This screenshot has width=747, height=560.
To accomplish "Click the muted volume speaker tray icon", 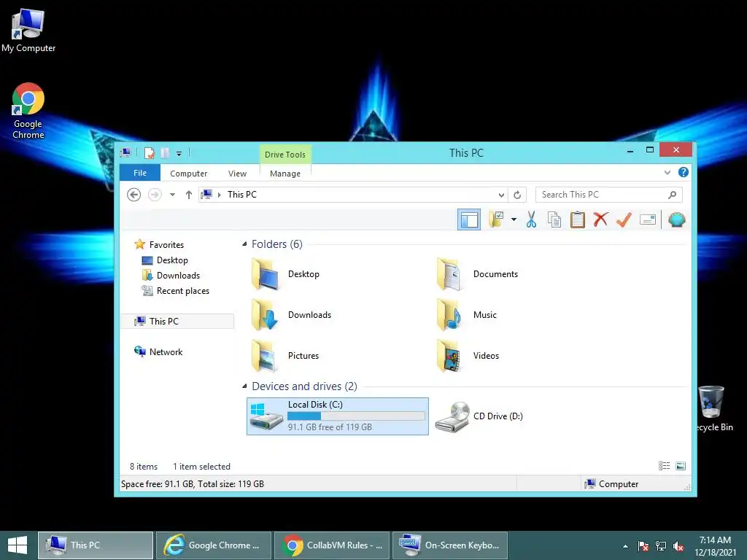I will coord(678,546).
